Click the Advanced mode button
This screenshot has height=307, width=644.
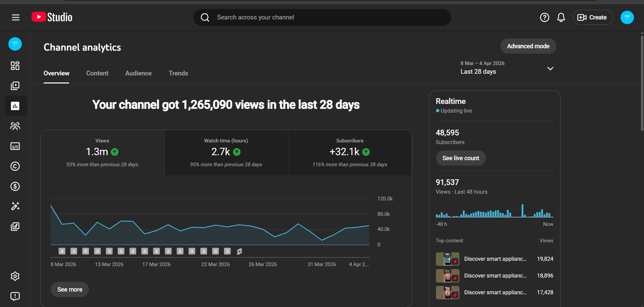(528, 46)
